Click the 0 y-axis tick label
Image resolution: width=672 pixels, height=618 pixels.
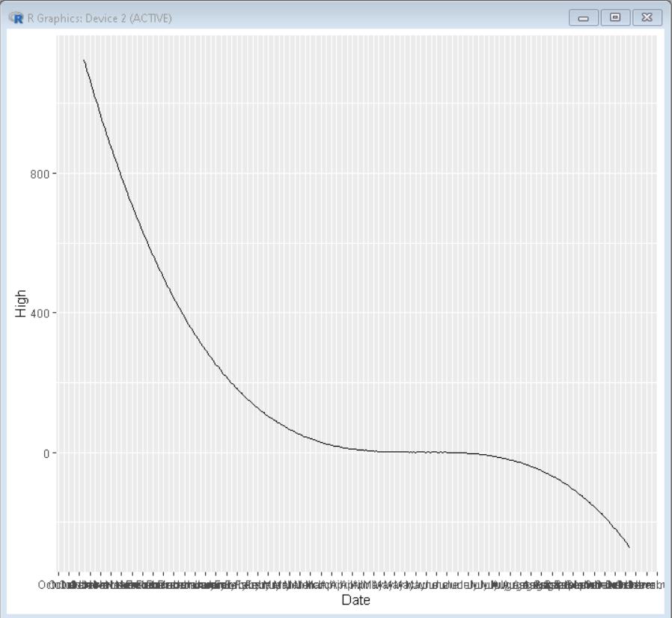point(46,453)
